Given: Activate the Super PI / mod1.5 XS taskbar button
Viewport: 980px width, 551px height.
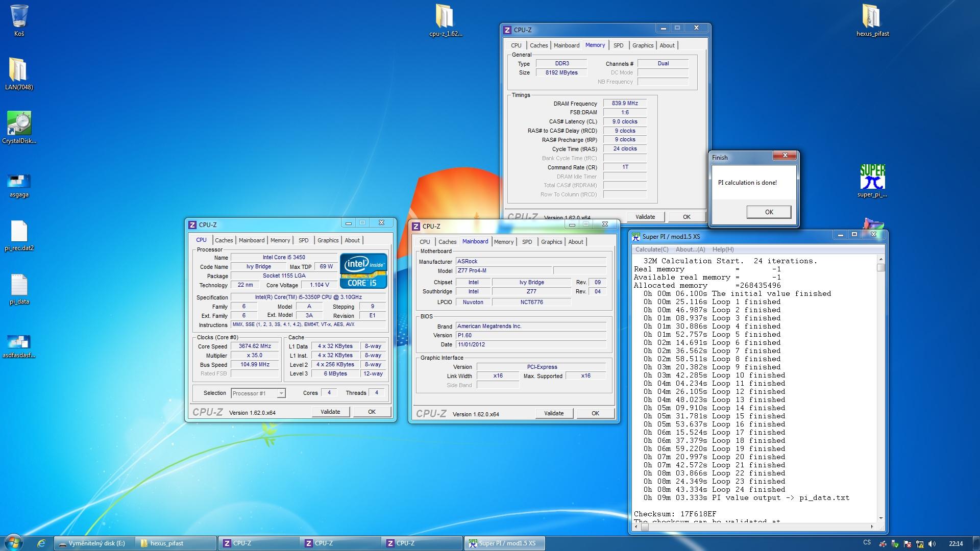Looking at the screenshot, I should click(504, 543).
